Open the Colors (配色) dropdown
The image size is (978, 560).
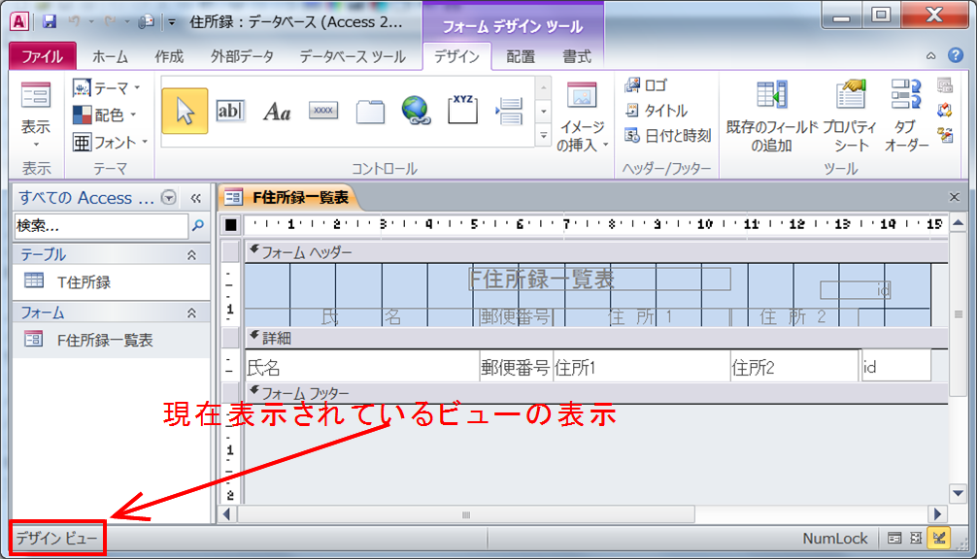104,115
